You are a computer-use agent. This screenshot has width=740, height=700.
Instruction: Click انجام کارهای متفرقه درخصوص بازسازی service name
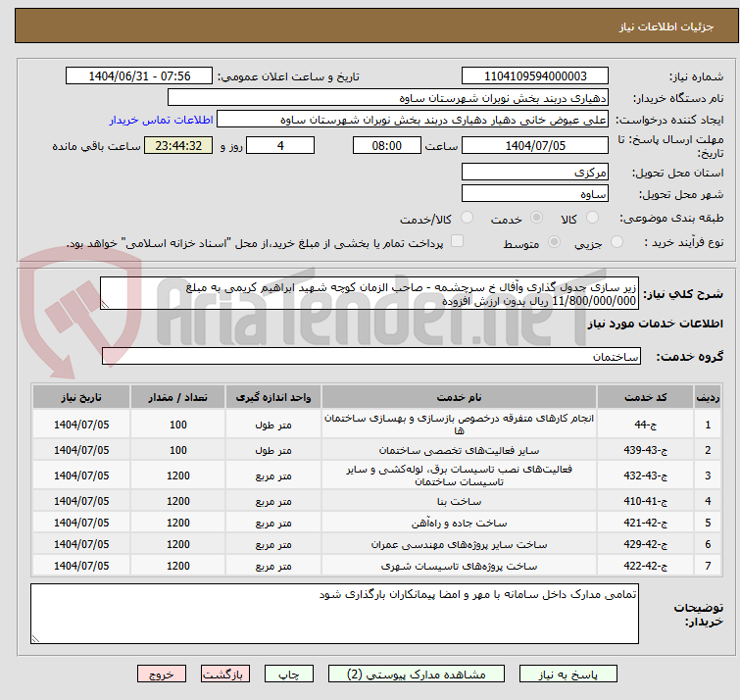pyautogui.click(x=460, y=425)
